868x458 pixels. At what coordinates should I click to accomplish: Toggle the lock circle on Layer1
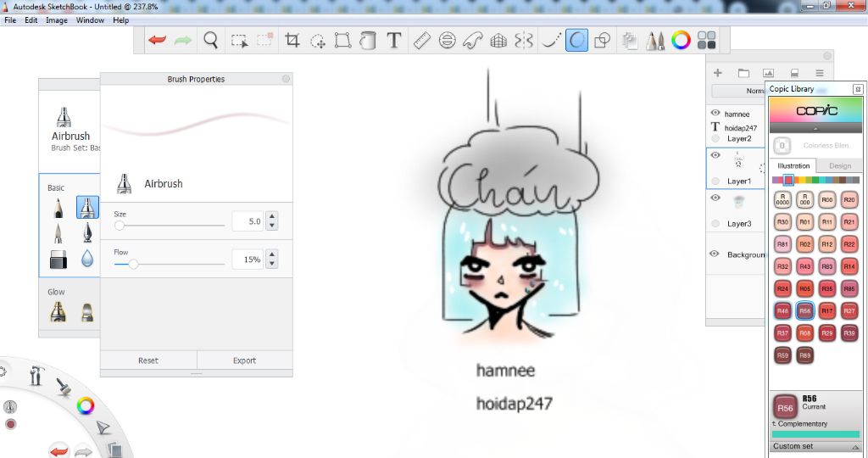[715, 182]
